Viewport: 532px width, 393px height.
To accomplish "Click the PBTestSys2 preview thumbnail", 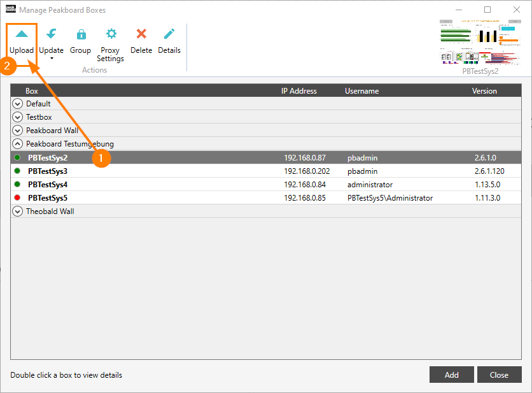I will point(480,42).
